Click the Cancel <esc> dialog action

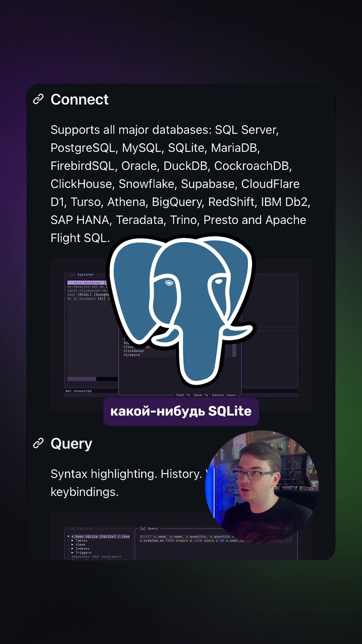click(x=224, y=395)
